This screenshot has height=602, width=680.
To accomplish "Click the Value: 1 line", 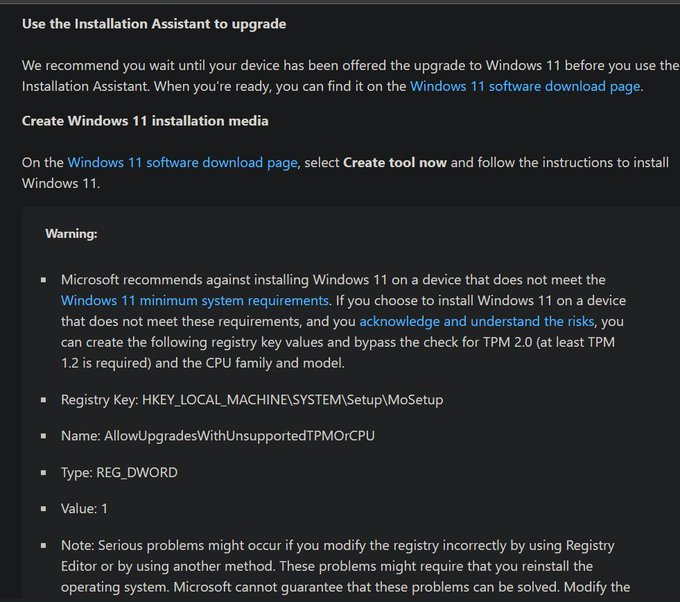I will click(85, 509).
